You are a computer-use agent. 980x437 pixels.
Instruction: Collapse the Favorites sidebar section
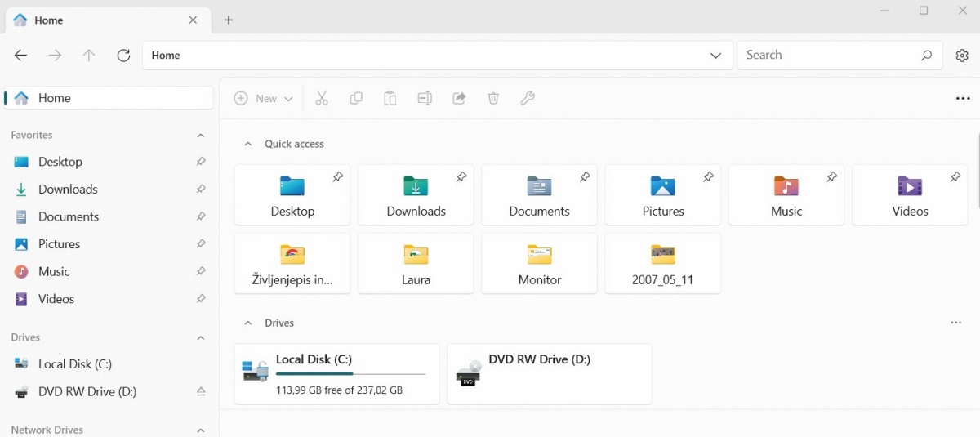(x=201, y=136)
